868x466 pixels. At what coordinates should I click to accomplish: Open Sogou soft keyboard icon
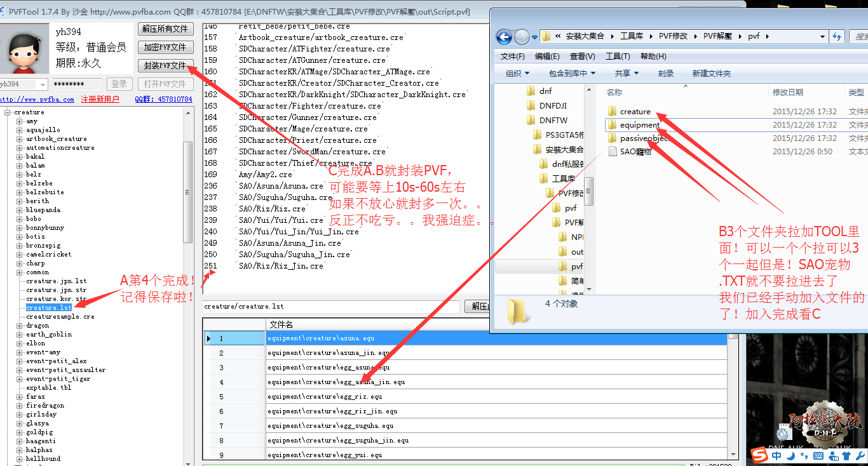pyautogui.click(x=818, y=456)
